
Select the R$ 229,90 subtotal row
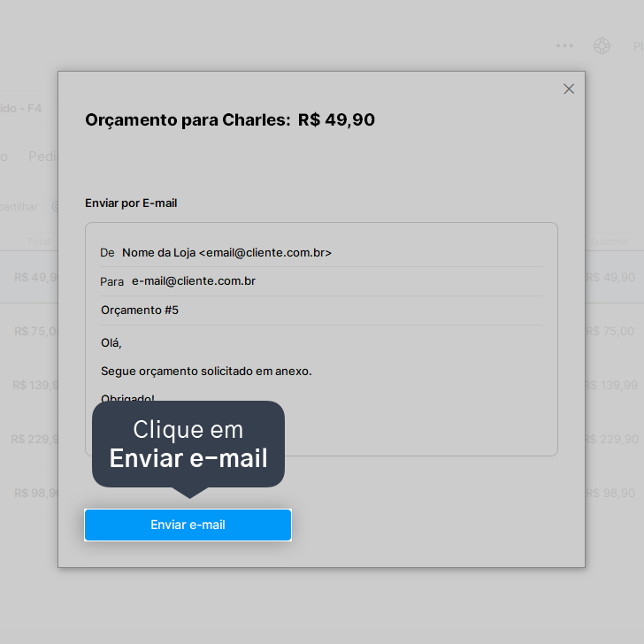click(611, 439)
